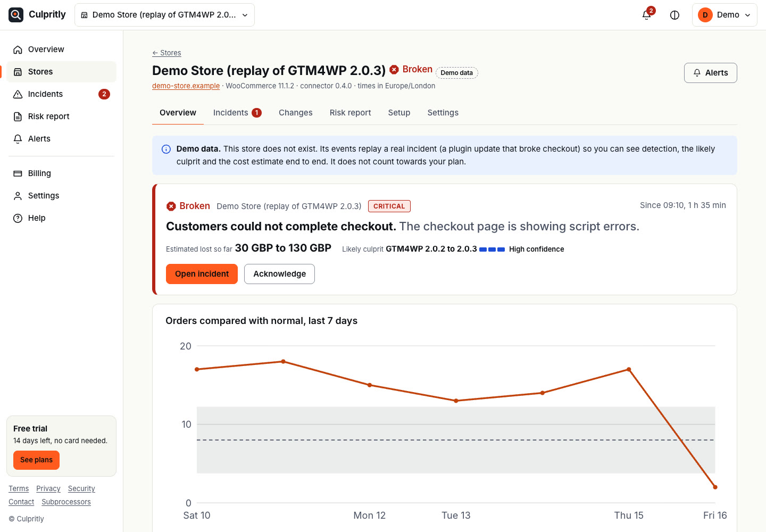Open the Subprocessors footer link

pos(66,502)
